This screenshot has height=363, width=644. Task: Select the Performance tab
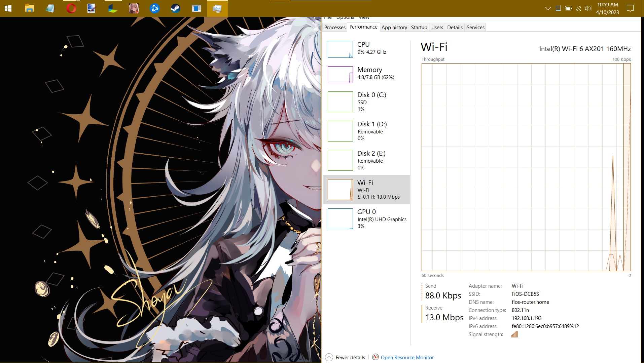click(x=363, y=27)
